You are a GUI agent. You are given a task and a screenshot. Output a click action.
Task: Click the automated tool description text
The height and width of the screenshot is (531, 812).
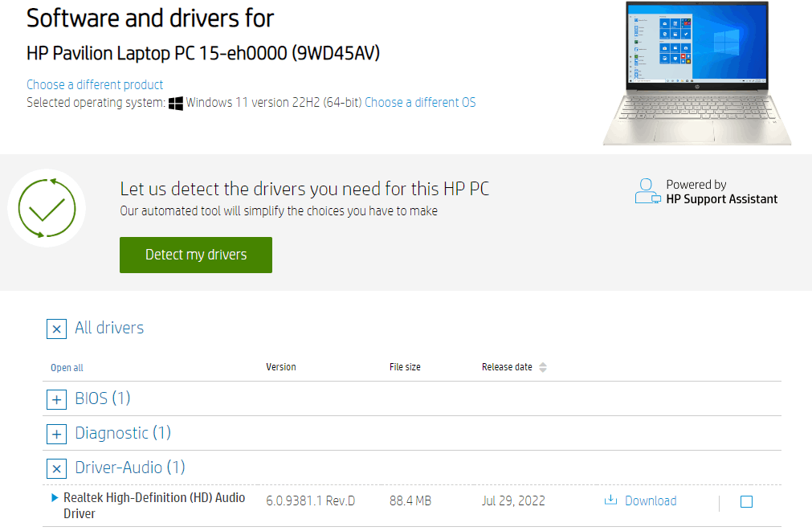[279, 211]
